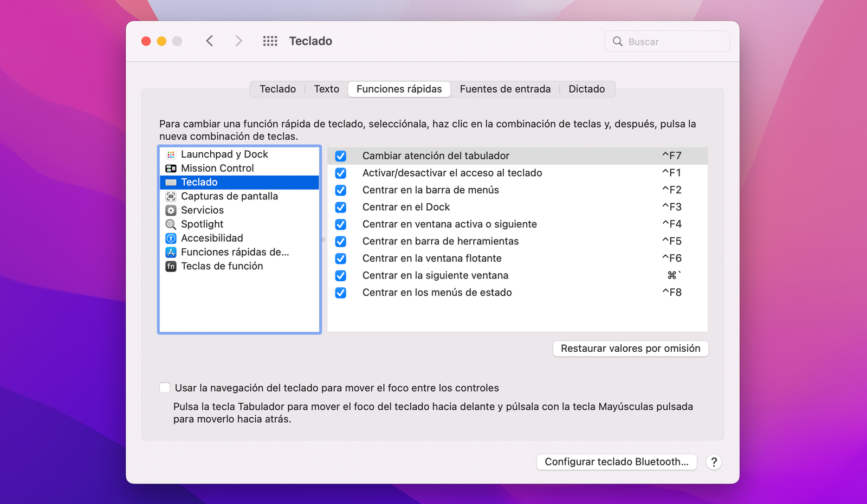This screenshot has width=867, height=504.
Task: Click the split divider handle between lists
Action: [x=323, y=240]
